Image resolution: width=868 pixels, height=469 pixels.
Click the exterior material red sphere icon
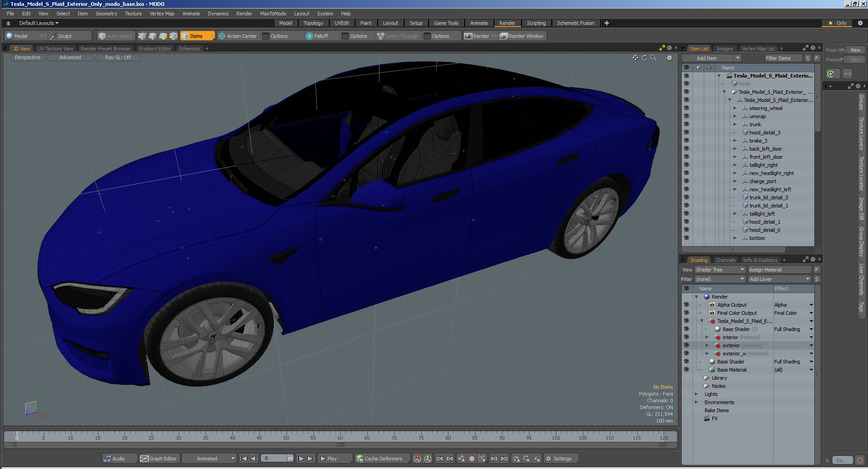[718, 345]
